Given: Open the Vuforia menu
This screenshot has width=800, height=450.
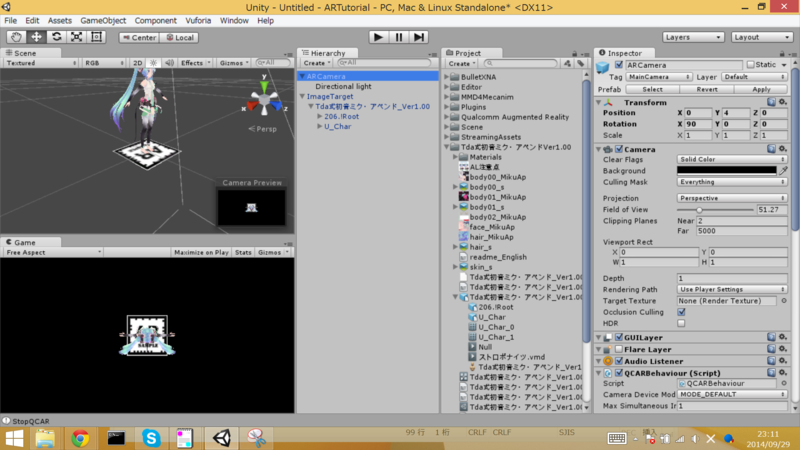Looking at the screenshot, I should pyautogui.click(x=198, y=21).
